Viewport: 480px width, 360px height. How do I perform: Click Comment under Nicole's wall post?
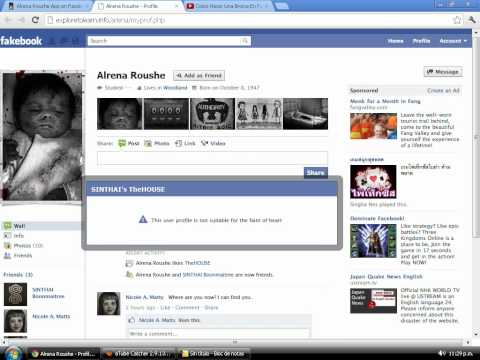187,308
